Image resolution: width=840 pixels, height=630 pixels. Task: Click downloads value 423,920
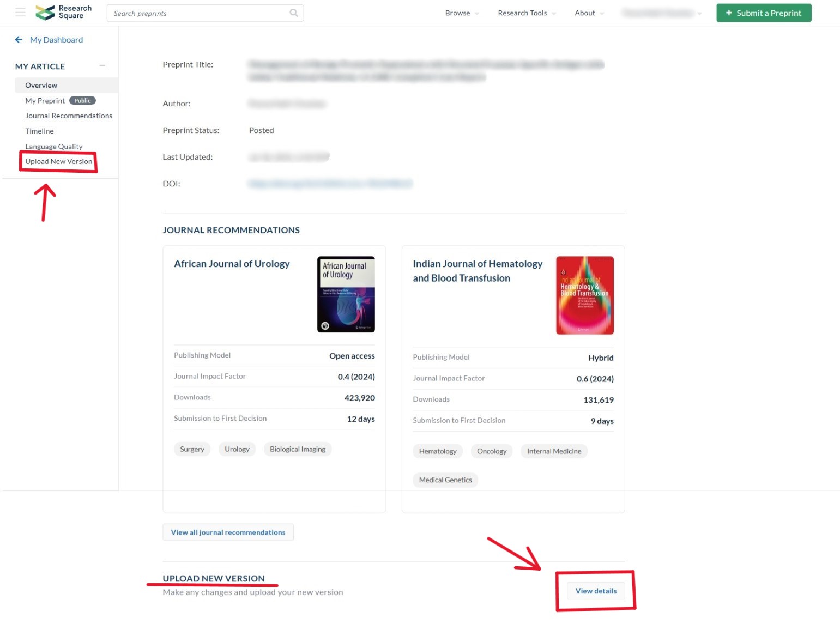[x=360, y=398]
